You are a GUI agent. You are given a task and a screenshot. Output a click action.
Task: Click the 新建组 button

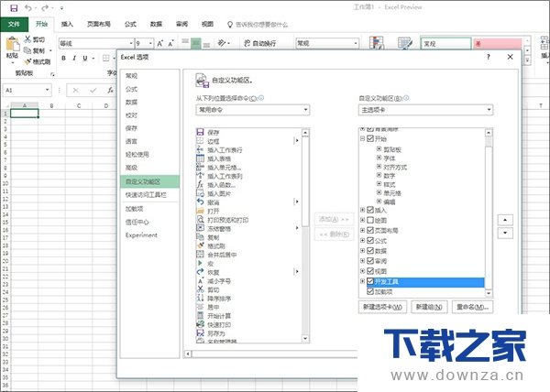(429, 307)
